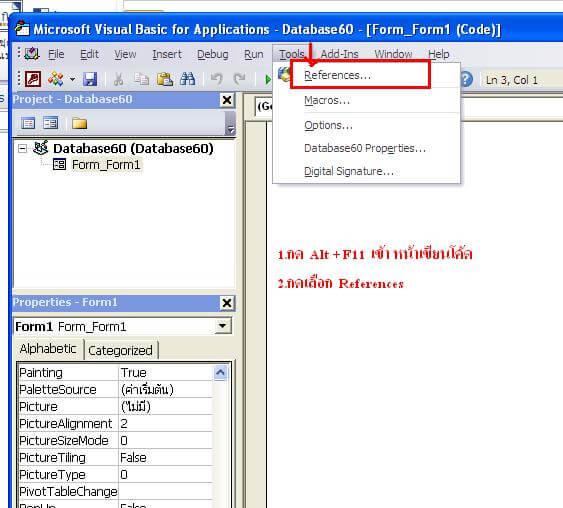Click the Paste clipboard icon
This screenshot has height=508, width=563.
point(164,79)
